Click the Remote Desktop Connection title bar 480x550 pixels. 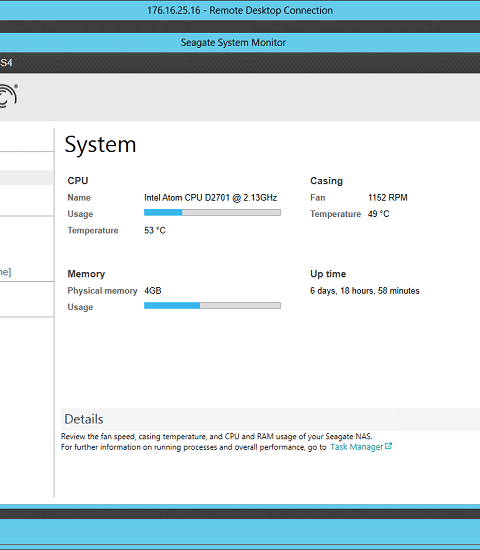pyautogui.click(x=240, y=10)
